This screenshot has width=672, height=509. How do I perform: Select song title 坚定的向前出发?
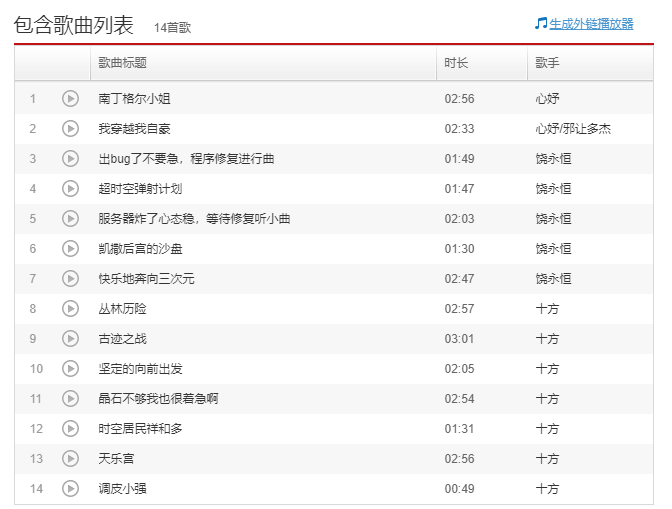pyautogui.click(x=140, y=368)
